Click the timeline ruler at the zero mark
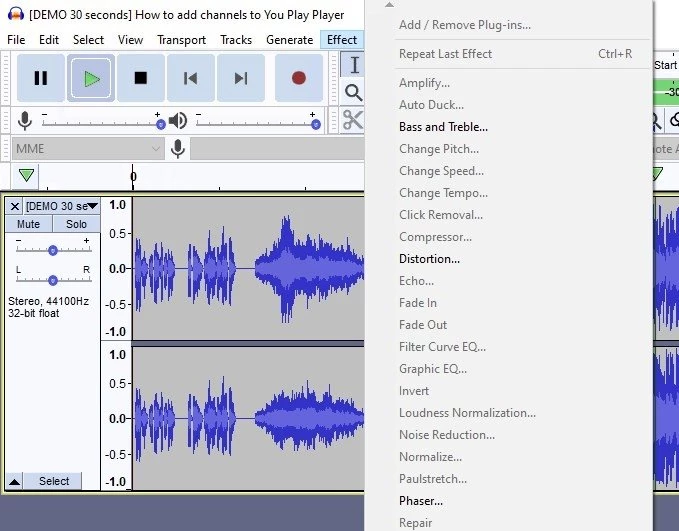 point(133,178)
